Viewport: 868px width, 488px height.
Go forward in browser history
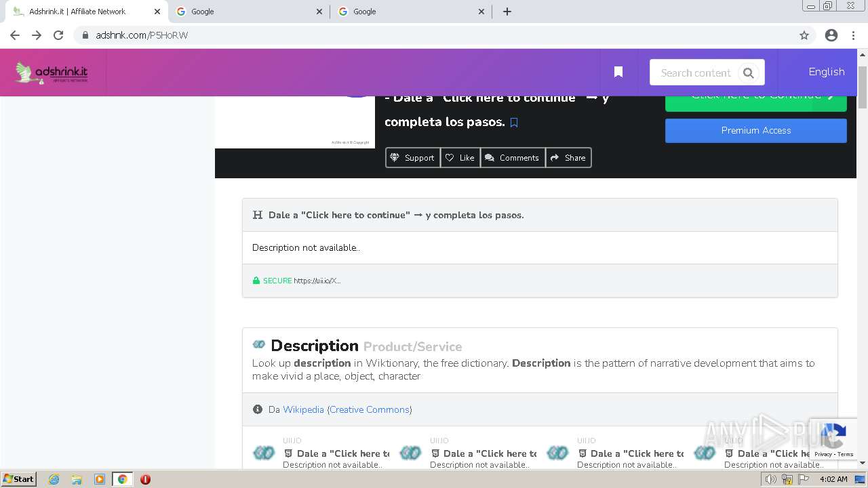(x=37, y=35)
